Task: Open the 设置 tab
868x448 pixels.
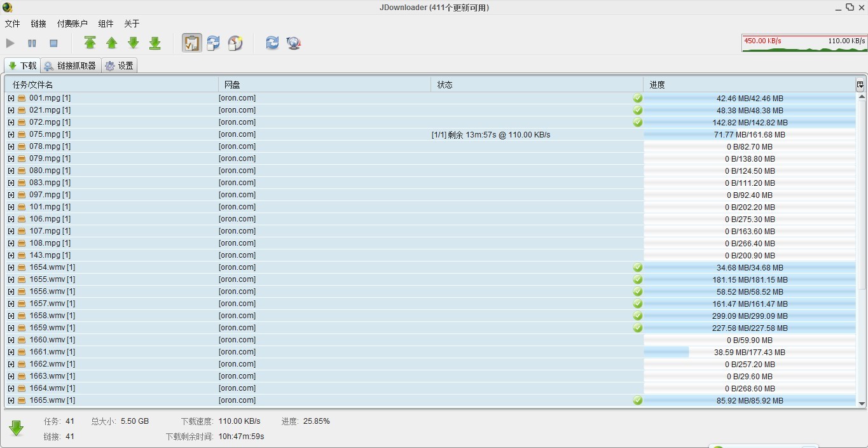Action: (x=120, y=66)
